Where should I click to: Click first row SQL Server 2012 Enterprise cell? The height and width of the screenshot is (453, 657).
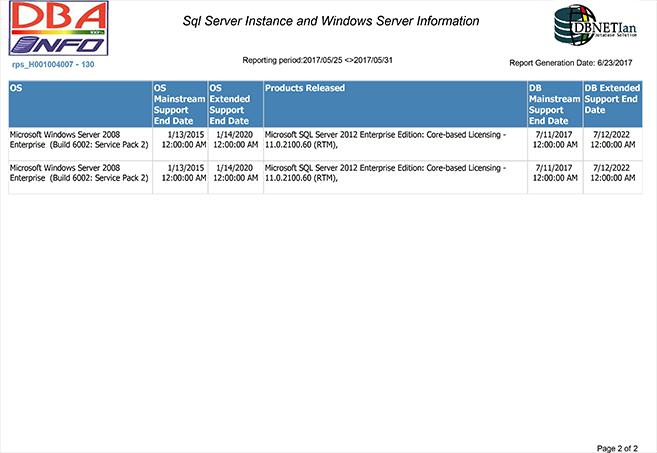pyautogui.click(x=395, y=144)
